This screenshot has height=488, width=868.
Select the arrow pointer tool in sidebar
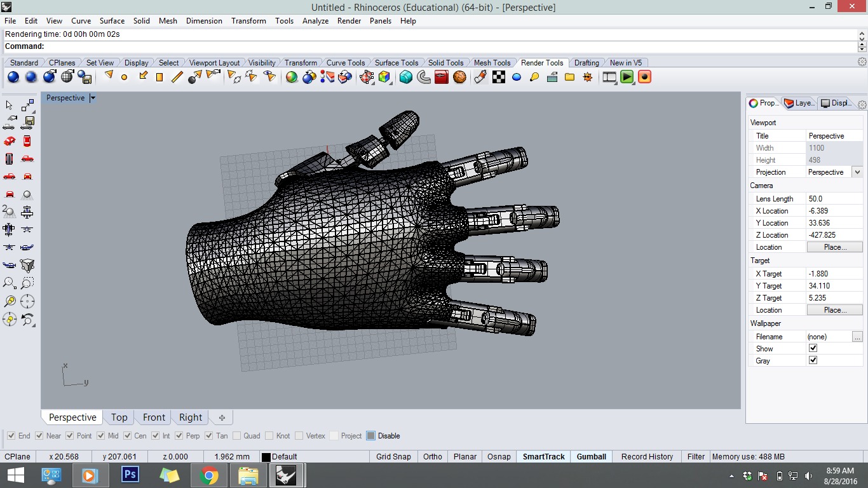point(10,105)
